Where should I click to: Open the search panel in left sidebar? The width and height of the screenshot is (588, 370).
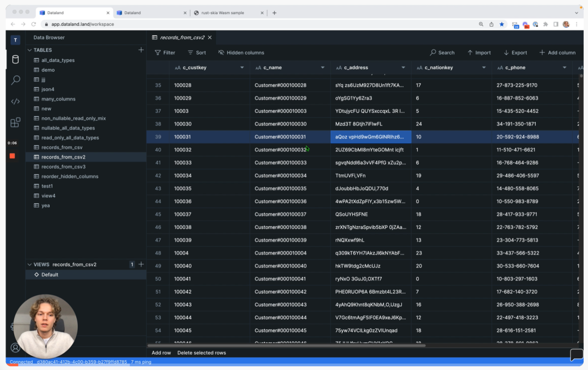15,80
